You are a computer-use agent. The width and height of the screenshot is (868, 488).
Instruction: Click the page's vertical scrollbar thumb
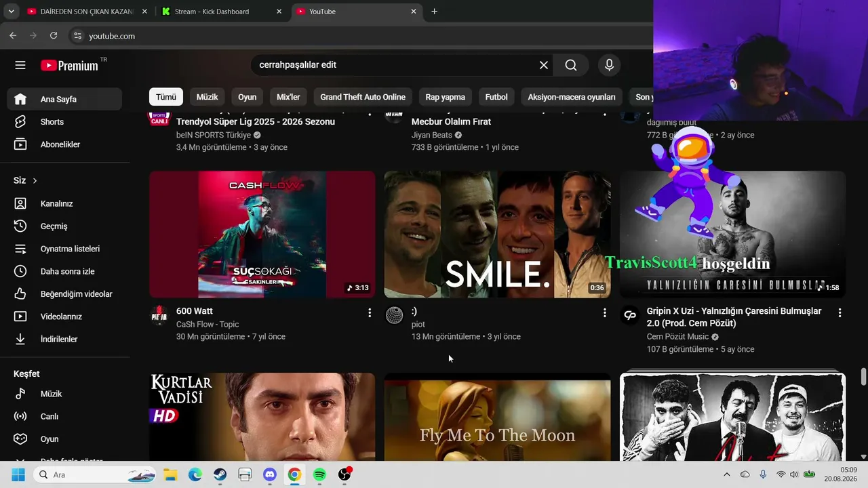863,377
